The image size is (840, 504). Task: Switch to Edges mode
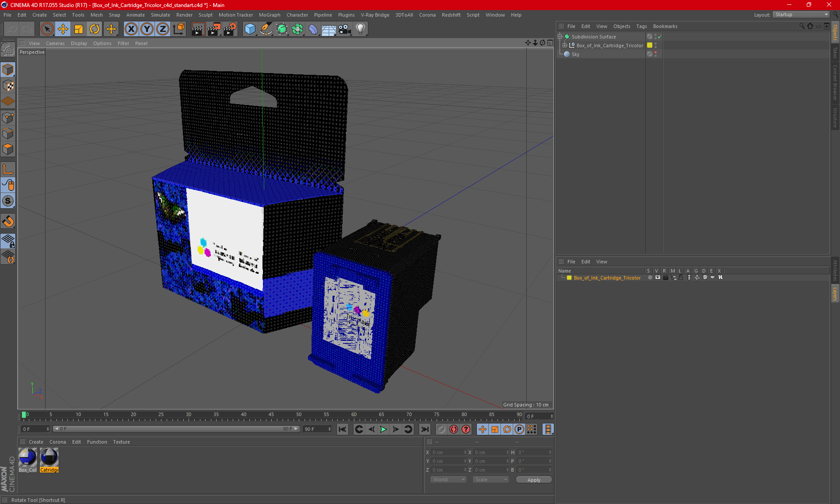point(8,133)
